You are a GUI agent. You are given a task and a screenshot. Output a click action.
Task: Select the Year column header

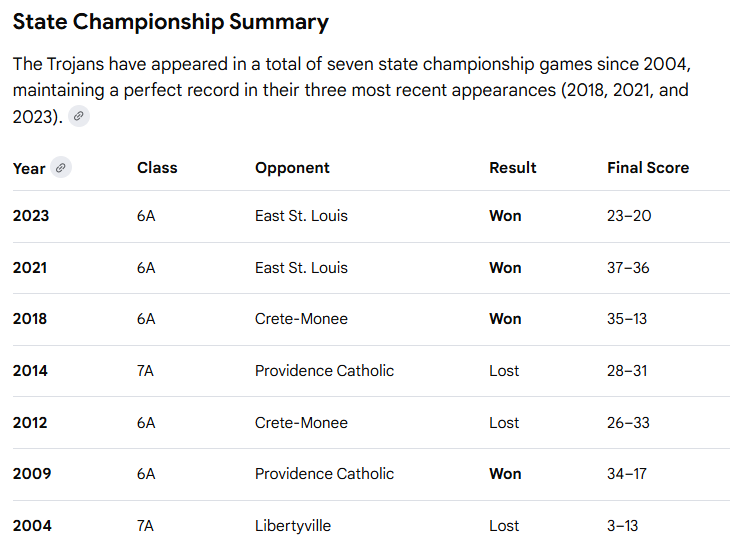[x=29, y=168]
